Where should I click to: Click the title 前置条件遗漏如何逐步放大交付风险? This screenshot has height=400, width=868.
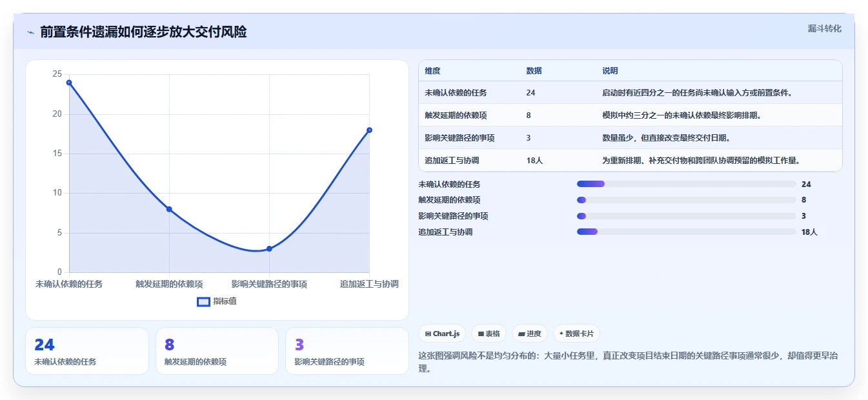pos(143,32)
